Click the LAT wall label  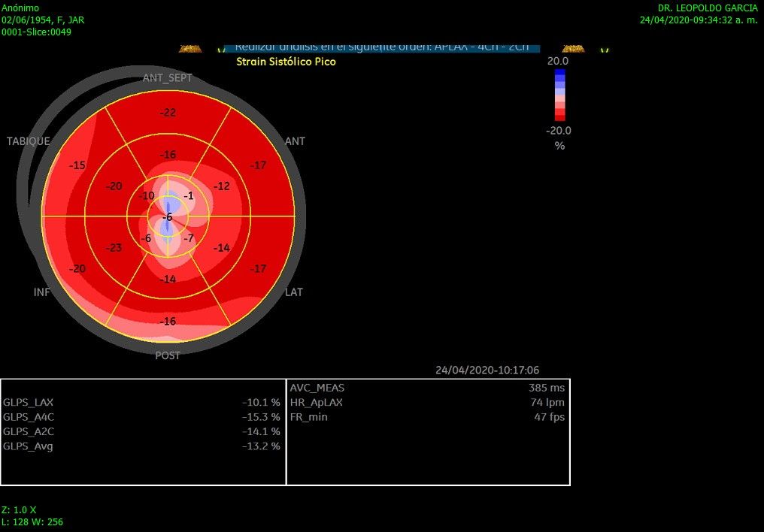[x=293, y=292]
